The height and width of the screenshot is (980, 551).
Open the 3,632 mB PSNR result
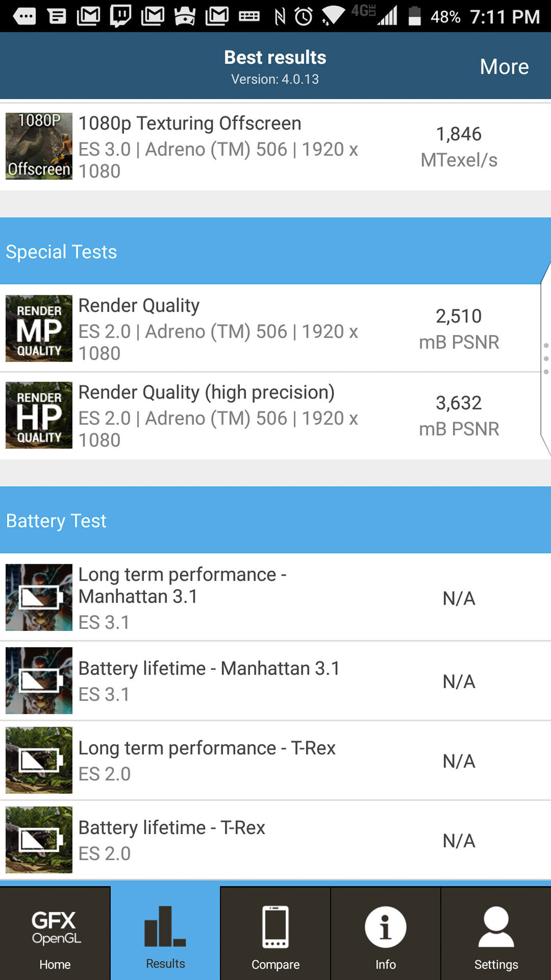click(x=459, y=415)
